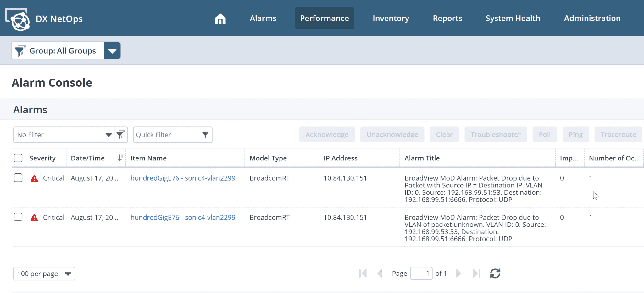Open the No Filter dropdown
Viewport: 644px width, 293px height.
click(x=108, y=134)
